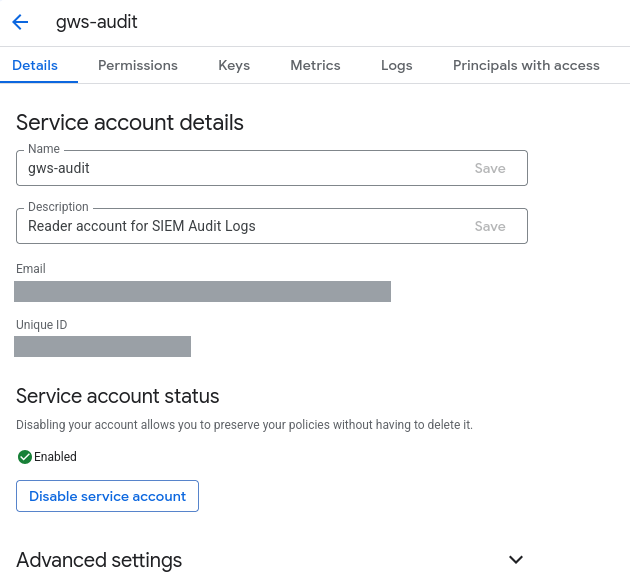Click the Advanced settings heading

(x=99, y=560)
